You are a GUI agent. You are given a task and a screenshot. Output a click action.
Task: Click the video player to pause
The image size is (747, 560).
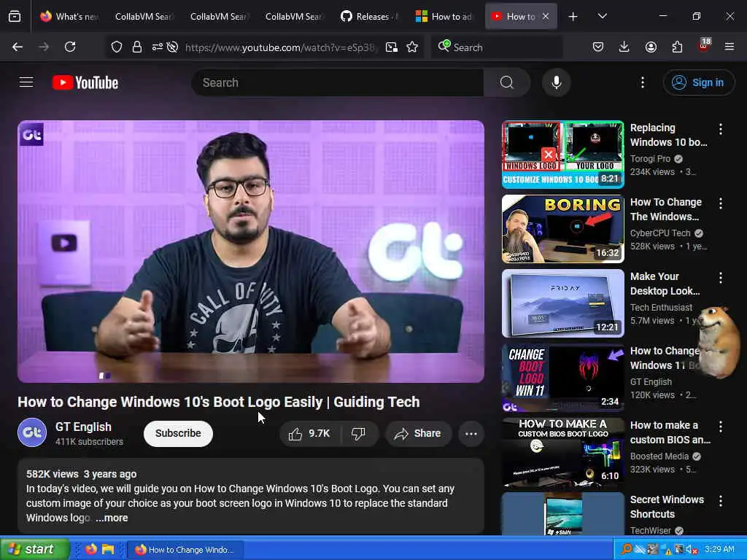tap(251, 252)
